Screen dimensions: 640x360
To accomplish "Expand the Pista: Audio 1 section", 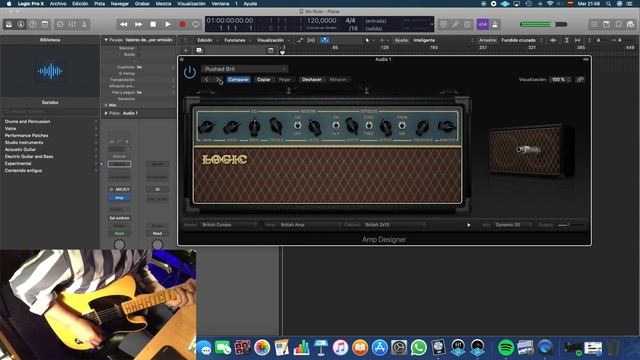I will pyautogui.click(x=106, y=113).
